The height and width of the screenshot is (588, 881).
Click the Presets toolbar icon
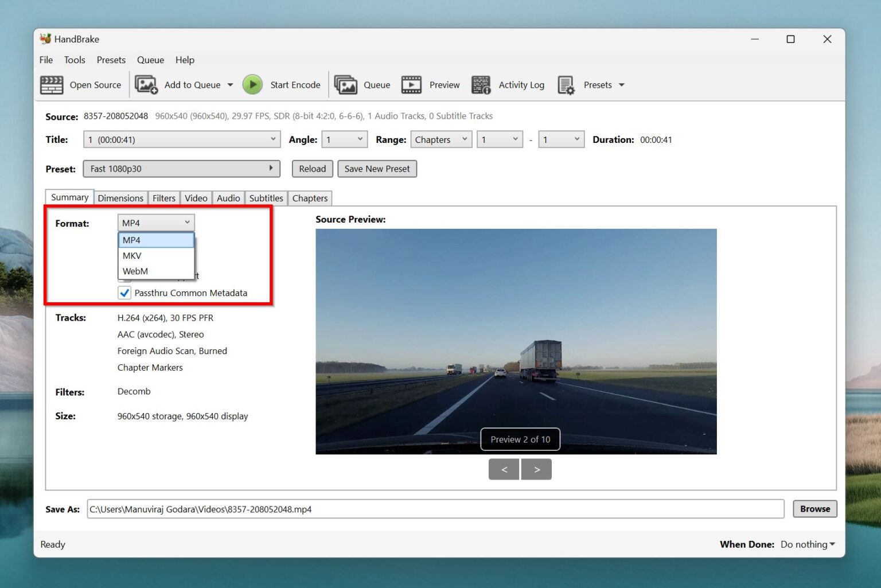pos(566,84)
